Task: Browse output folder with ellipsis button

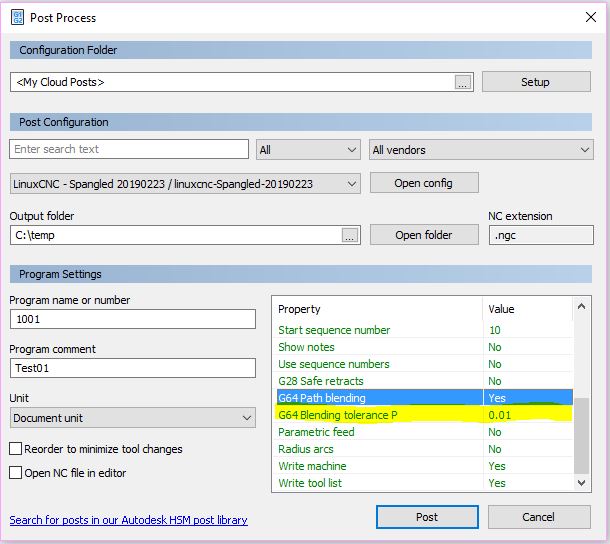Action: pyautogui.click(x=349, y=235)
